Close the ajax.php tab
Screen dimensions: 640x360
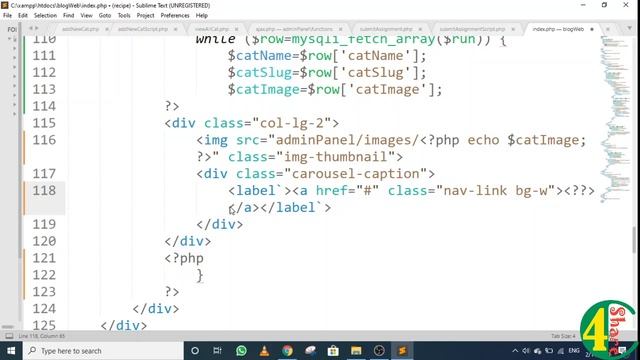[x=340, y=29]
